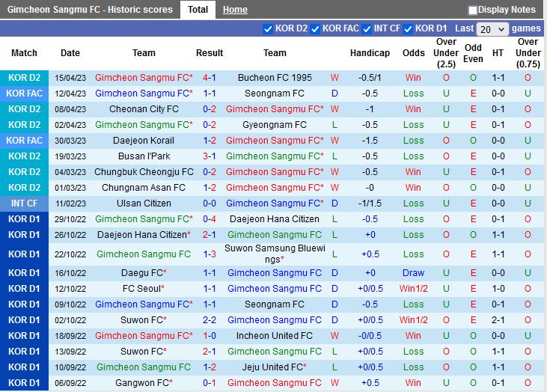Select the 1-0 HT score on 12/10/22
This screenshot has height=392, width=547.
498,289
